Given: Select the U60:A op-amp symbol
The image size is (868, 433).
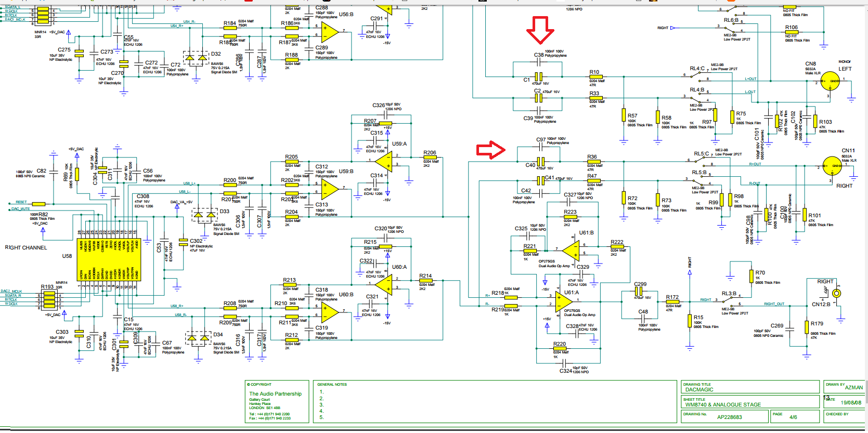Looking at the screenshot, I should click(383, 284).
